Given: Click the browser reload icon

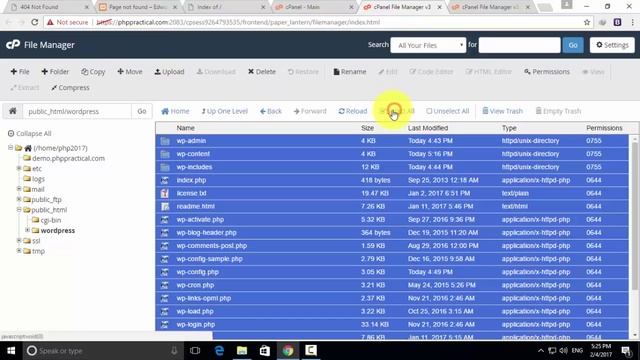Looking at the screenshot, I should click(35, 22).
